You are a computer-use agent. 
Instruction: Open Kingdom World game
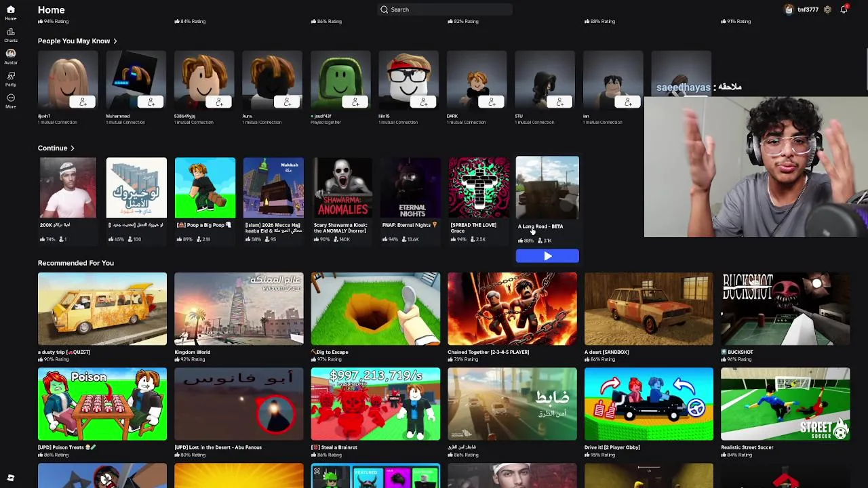tap(239, 309)
